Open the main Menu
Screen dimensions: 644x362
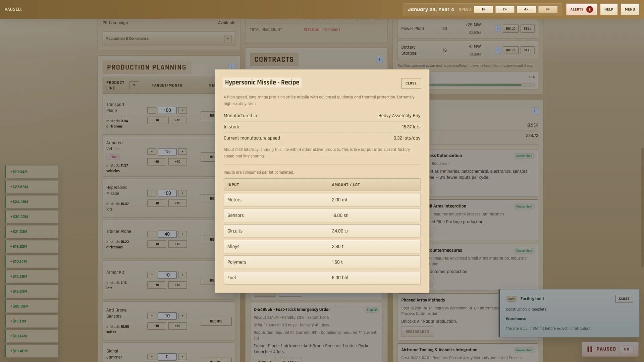(x=630, y=9)
